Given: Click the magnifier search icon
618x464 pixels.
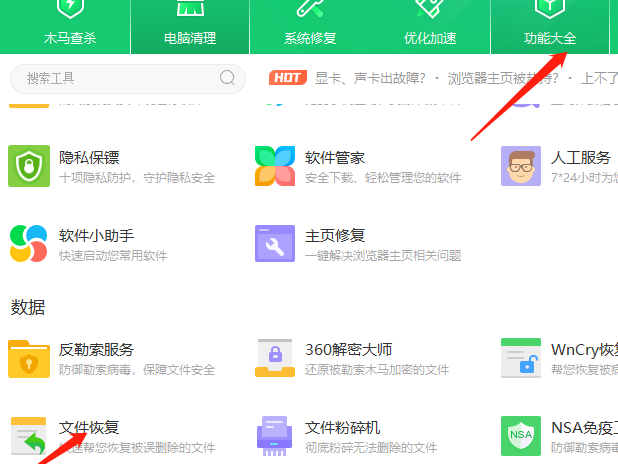Looking at the screenshot, I should click(x=227, y=78).
